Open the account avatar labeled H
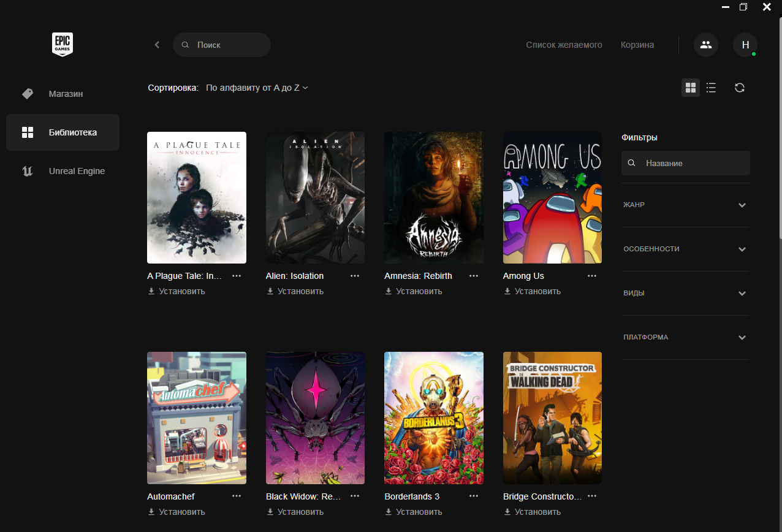 (x=745, y=45)
